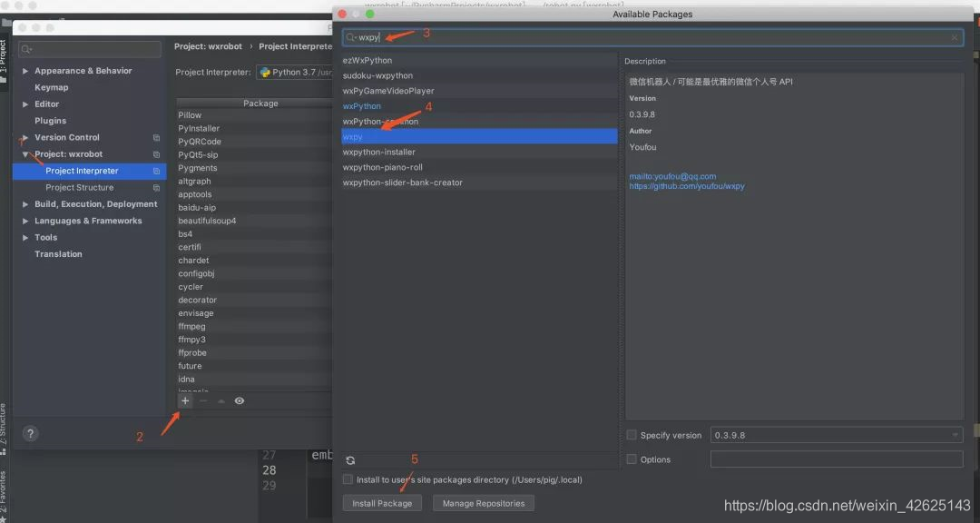Select Translation in settings tree
The height and width of the screenshot is (523, 980).
pos(58,254)
